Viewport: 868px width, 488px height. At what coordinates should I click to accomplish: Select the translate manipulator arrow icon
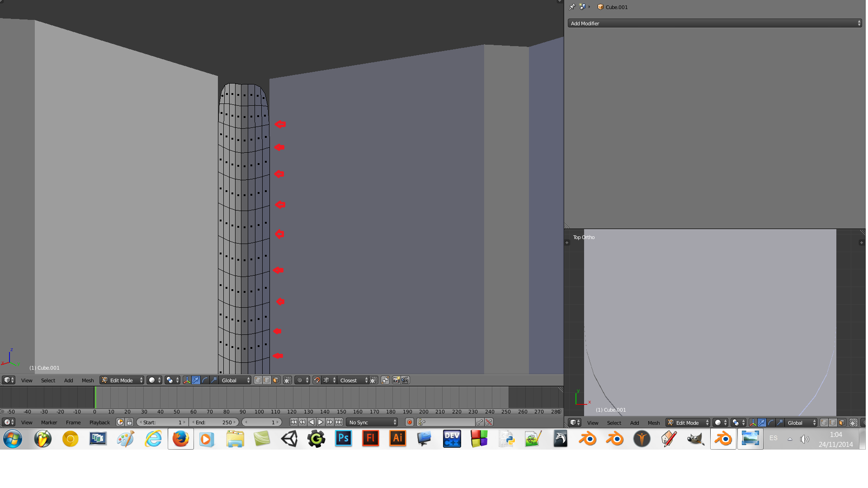point(196,380)
